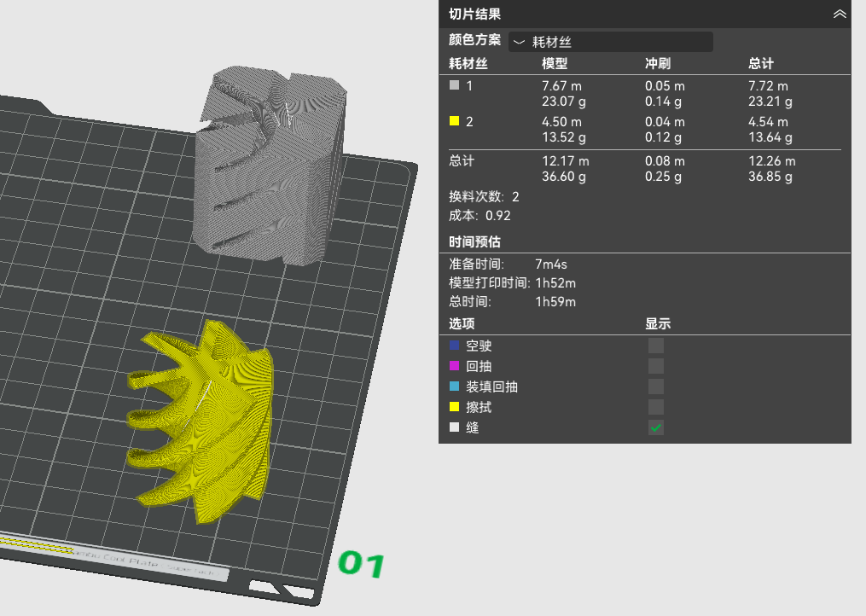Click the 切片结果 panel title
The height and width of the screenshot is (616, 866).
click(475, 15)
